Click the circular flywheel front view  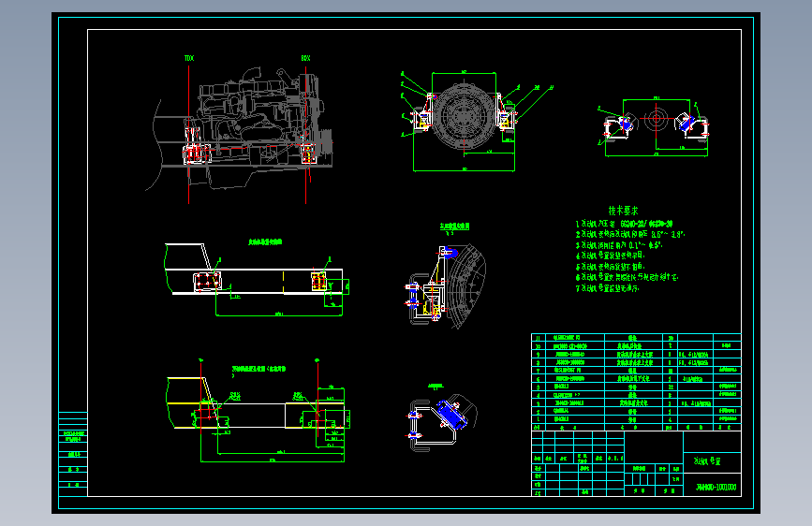(464, 116)
